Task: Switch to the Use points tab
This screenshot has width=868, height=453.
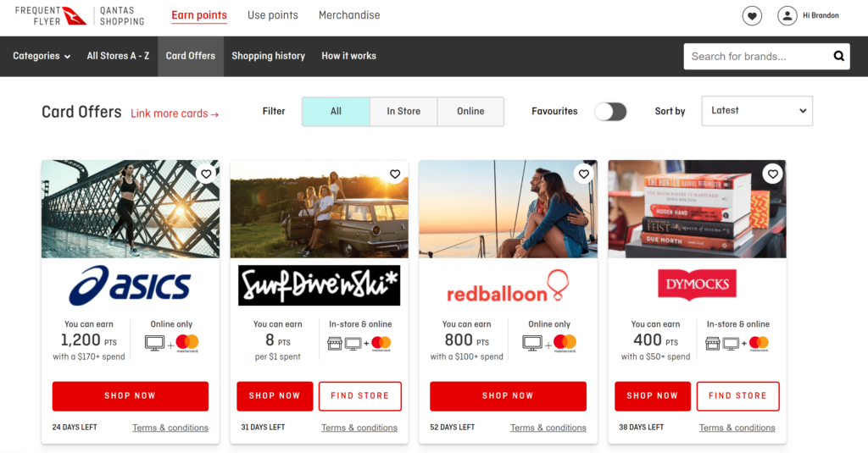Action: click(272, 15)
